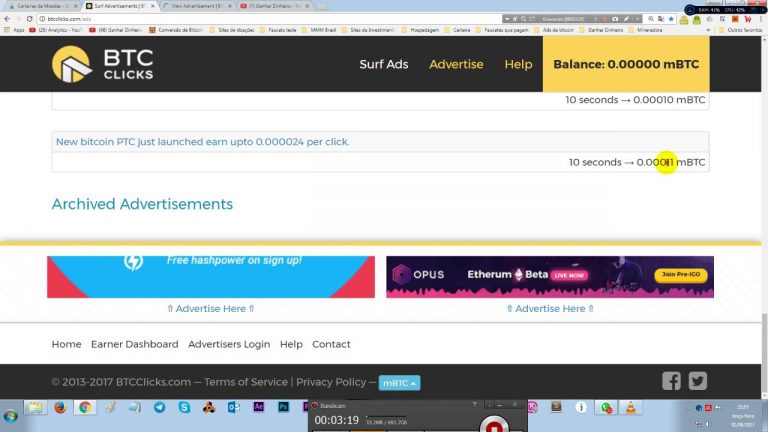The height and width of the screenshot is (432, 768).
Task: Switch to the Carteiras de Moedas browser tab
Action: 43,6
